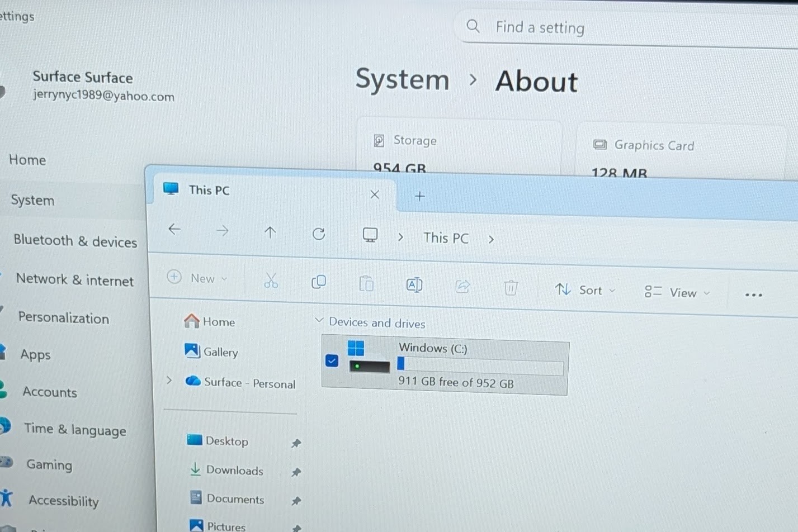Click the Paste clipboard icon

pyautogui.click(x=366, y=283)
